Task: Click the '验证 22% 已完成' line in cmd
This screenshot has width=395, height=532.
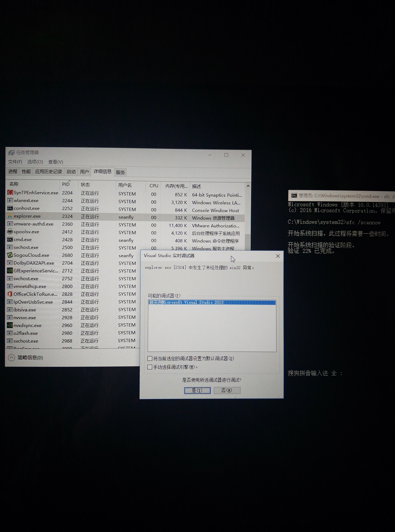Action: (311, 251)
